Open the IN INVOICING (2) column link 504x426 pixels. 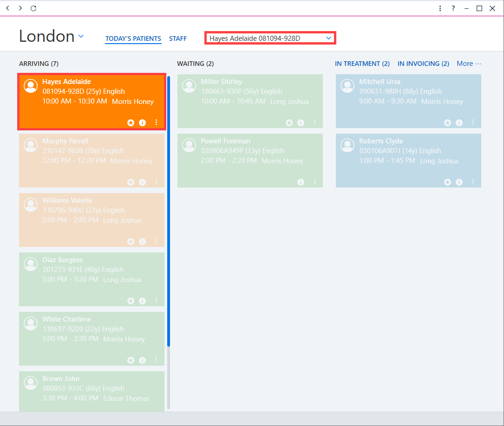(x=423, y=64)
